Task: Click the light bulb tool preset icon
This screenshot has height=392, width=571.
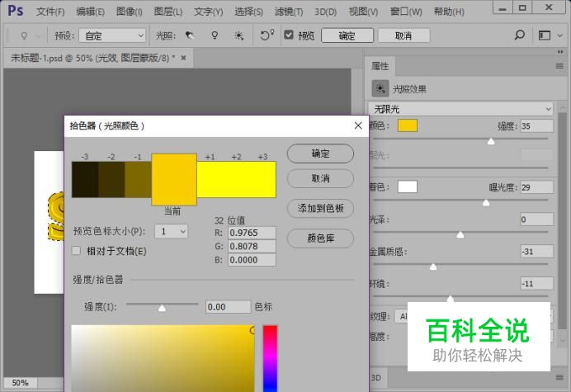Action: pos(24,35)
